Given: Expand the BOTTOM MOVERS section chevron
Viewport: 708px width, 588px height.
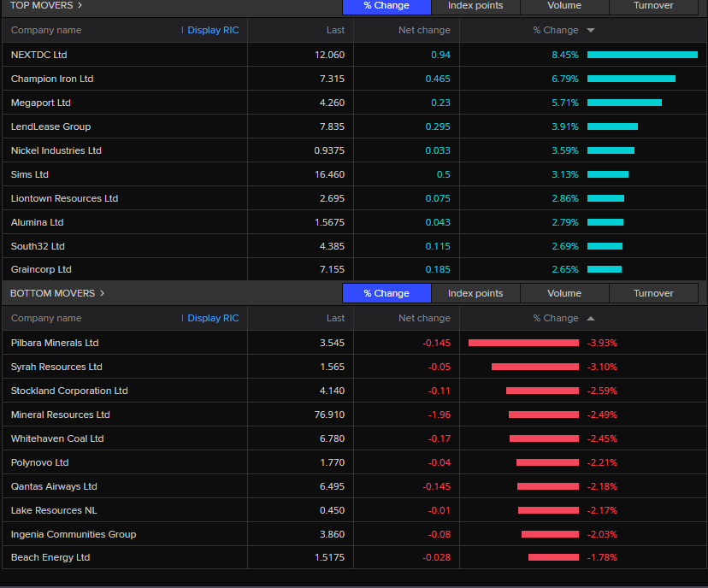Looking at the screenshot, I should tap(102, 293).
